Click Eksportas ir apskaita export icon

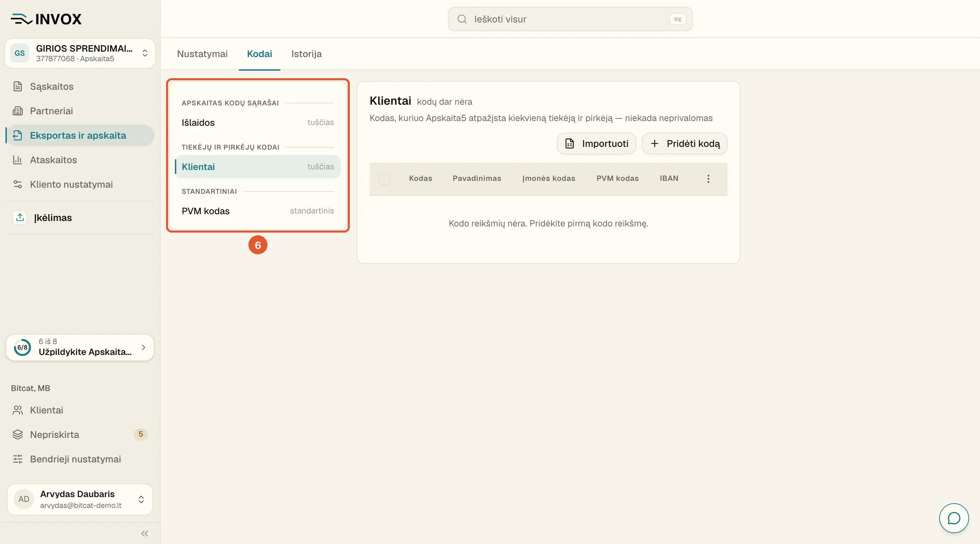pyautogui.click(x=17, y=135)
